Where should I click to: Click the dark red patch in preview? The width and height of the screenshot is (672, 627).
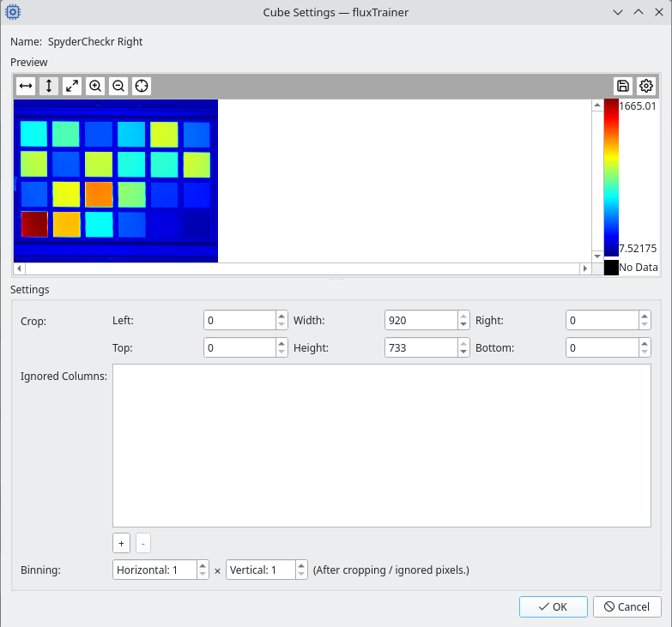(x=34, y=224)
